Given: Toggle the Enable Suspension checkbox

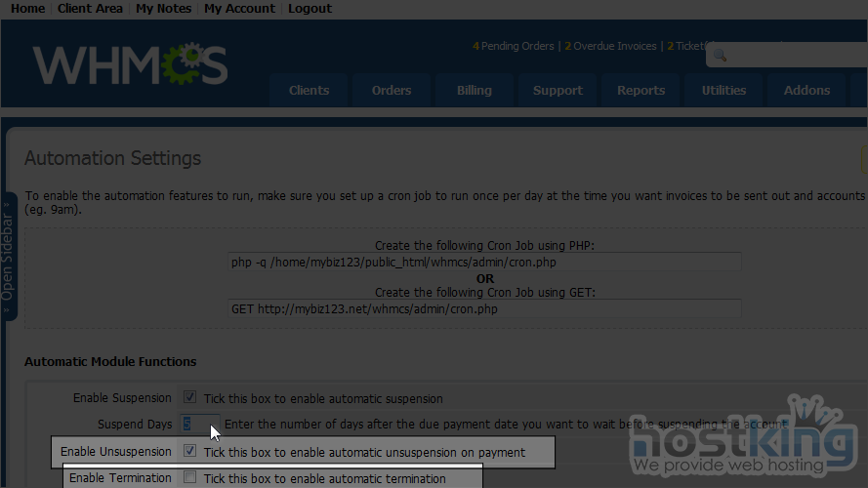Looking at the screenshot, I should click(190, 398).
